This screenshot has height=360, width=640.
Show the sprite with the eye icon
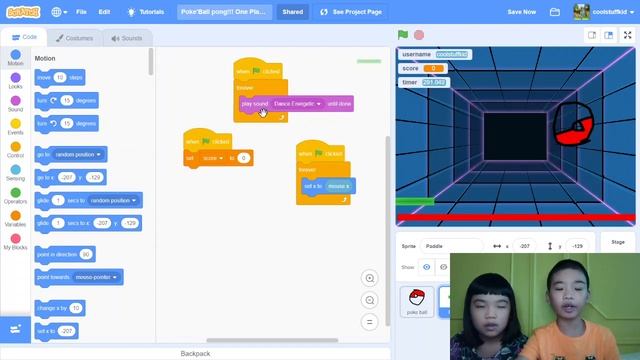pos(427,267)
